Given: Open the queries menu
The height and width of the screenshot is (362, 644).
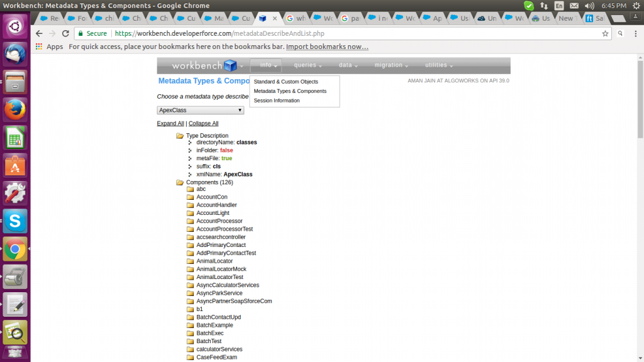Looking at the screenshot, I should [308, 65].
